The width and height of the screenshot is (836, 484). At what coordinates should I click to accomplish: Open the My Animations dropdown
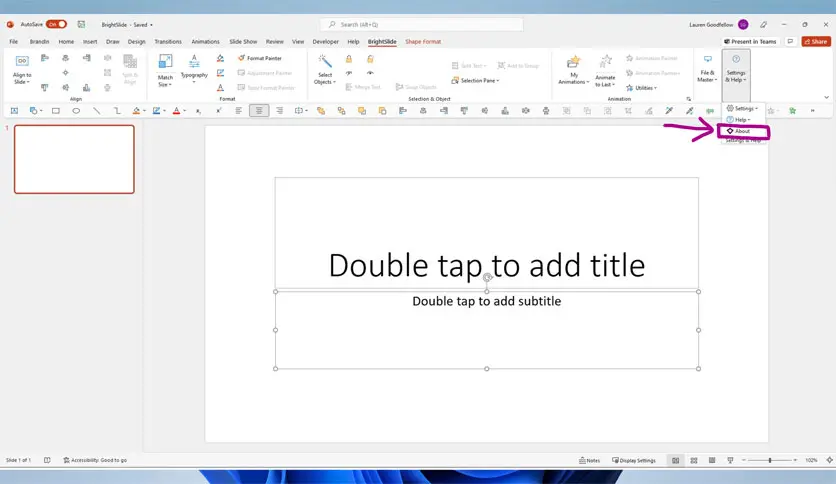574,70
